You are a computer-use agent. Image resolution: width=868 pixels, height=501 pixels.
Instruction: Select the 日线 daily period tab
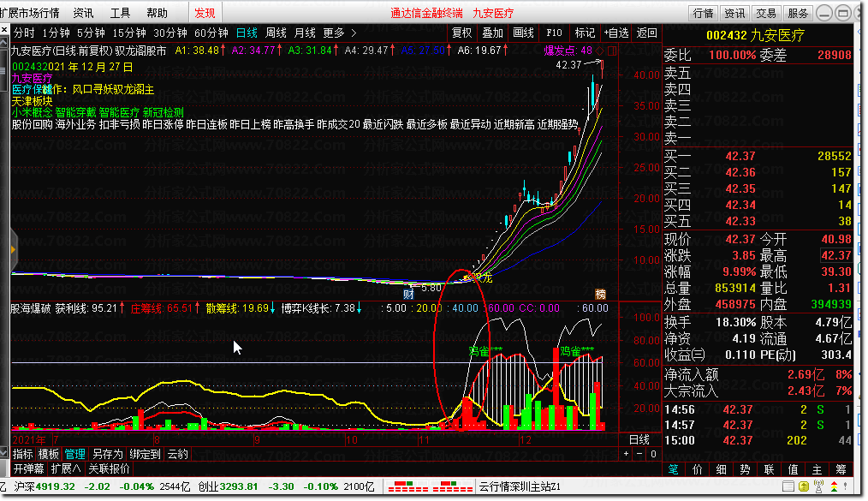247,33
